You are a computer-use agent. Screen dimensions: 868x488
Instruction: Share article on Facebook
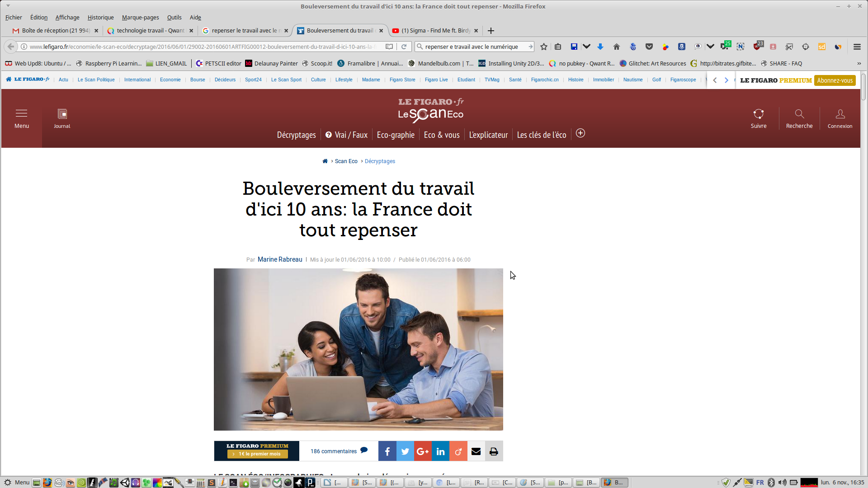[x=387, y=451]
